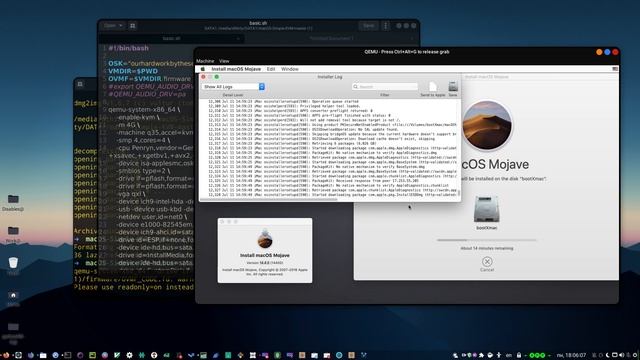Click the input language flag in macOS menu bar
Viewport: 640px width, 360px height.
615,69
